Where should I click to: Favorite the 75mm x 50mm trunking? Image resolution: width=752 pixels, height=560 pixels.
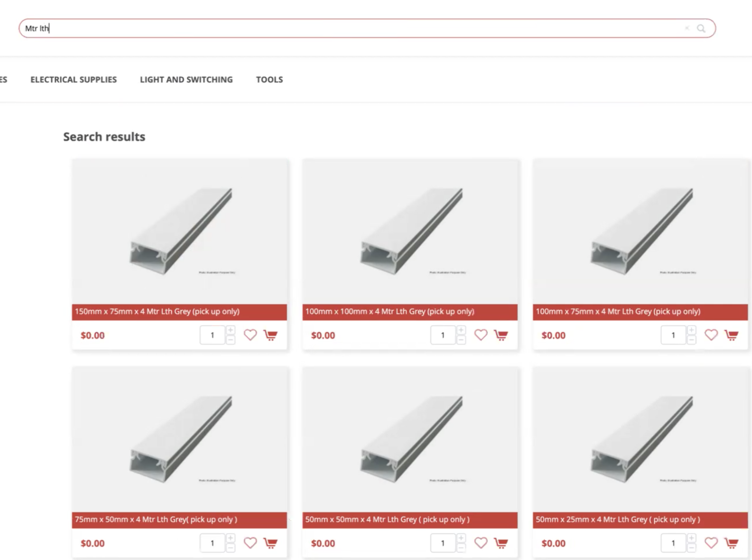click(x=250, y=543)
